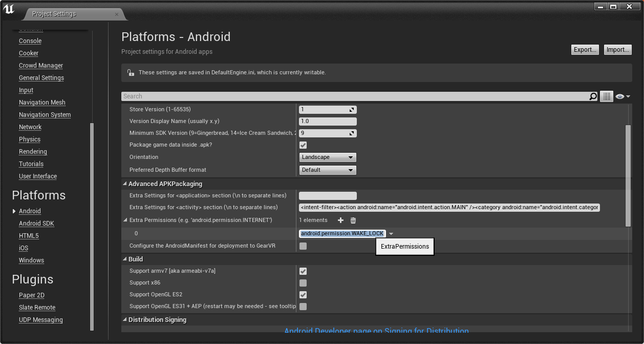644x344 pixels.
Task: Click the Import... button
Action: tap(618, 50)
